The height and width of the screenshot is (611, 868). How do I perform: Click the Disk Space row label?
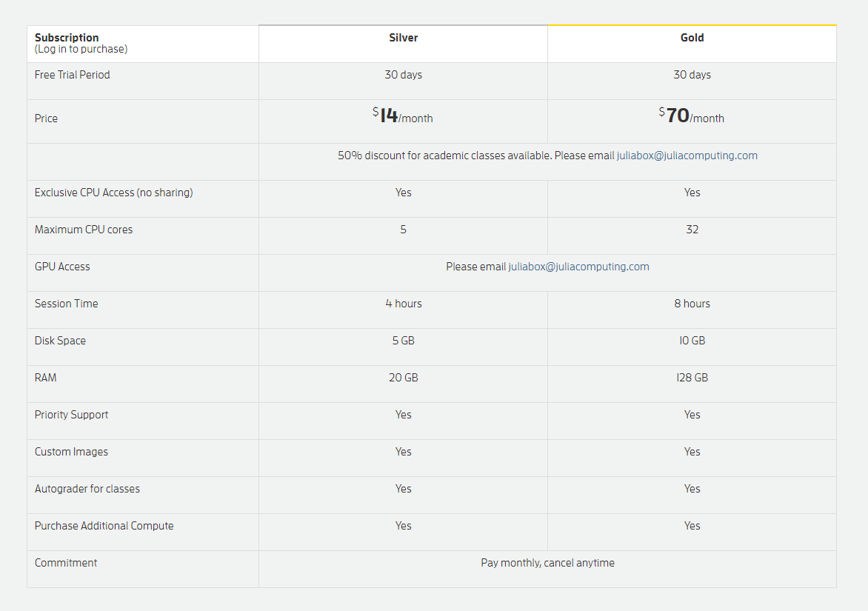click(x=60, y=341)
